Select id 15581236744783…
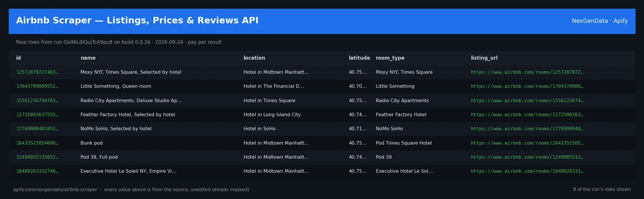The width and height of the screenshot is (644, 199). (x=37, y=101)
